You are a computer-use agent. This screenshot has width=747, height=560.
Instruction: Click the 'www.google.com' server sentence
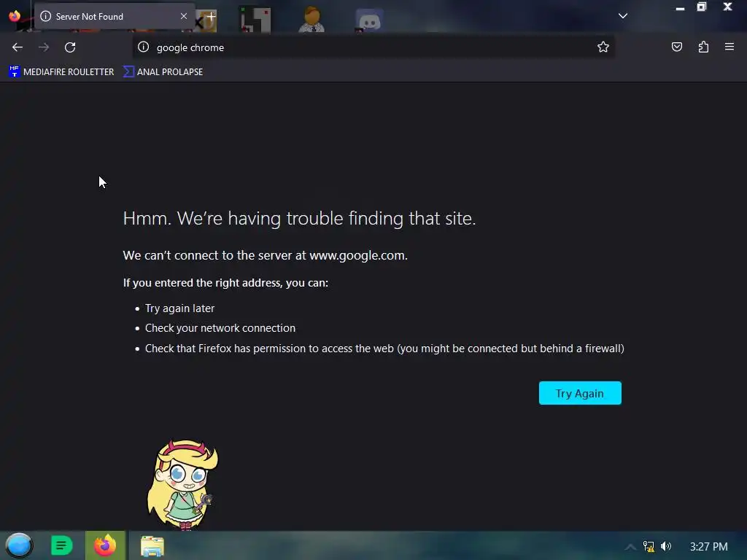tap(266, 255)
